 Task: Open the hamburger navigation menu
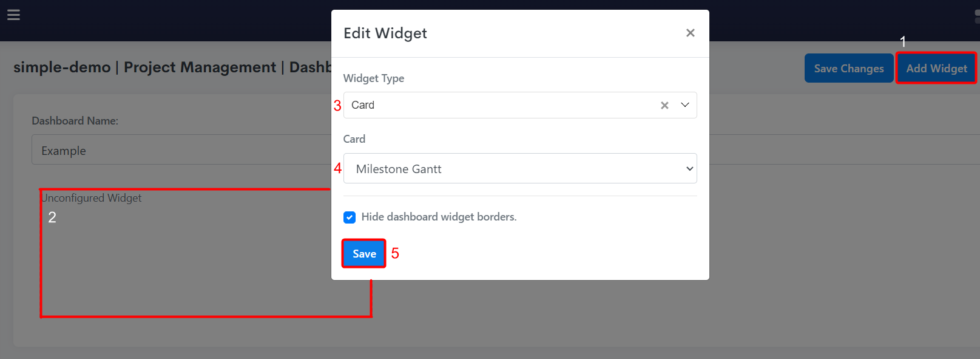click(x=13, y=15)
